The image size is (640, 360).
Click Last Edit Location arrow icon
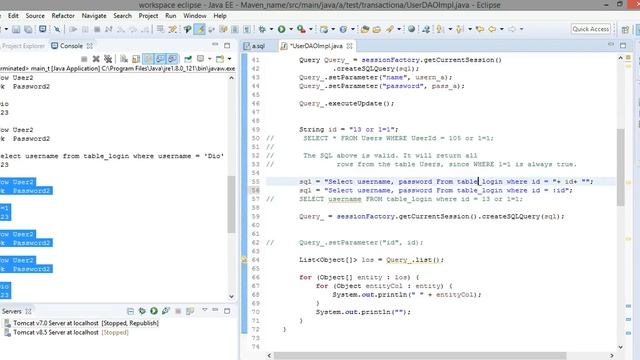[x=480, y=29]
